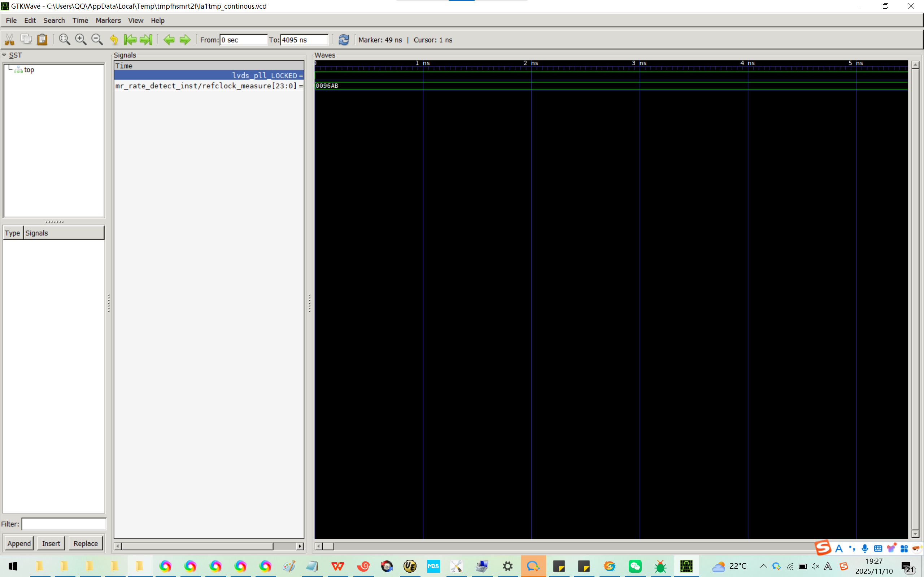The image size is (924, 577).
Task: Select the top node in tree
Action: (x=29, y=70)
